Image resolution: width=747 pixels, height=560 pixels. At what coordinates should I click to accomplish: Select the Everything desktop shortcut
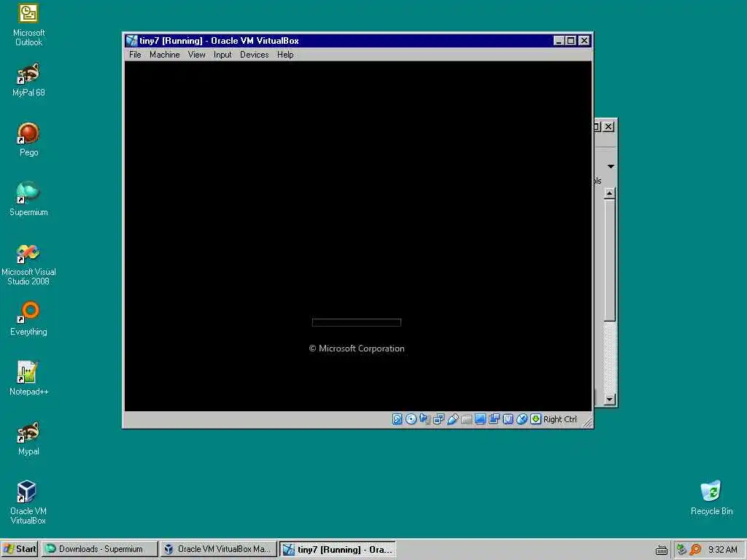coord(28,319)
